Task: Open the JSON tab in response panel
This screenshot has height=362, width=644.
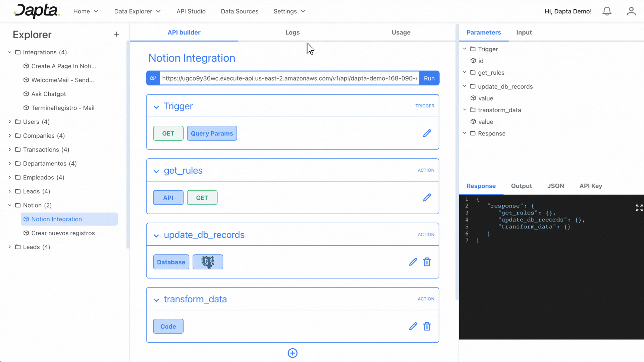Action: point(555,186)
